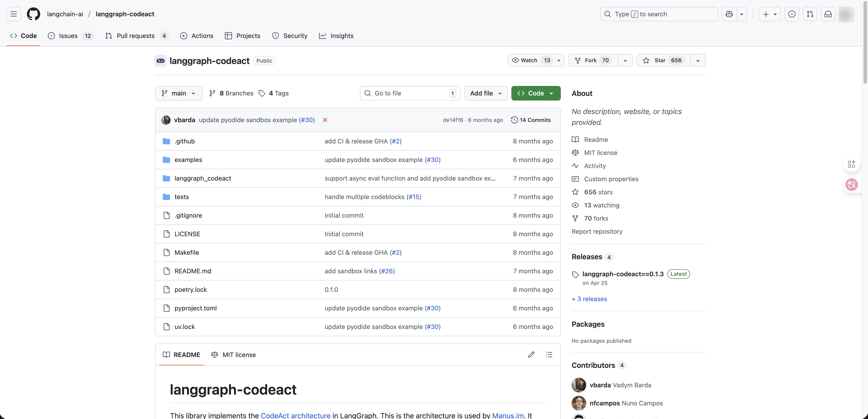Open the green Code dropdown button
Viewport: 868px width, 419px height.
point(536,93)
